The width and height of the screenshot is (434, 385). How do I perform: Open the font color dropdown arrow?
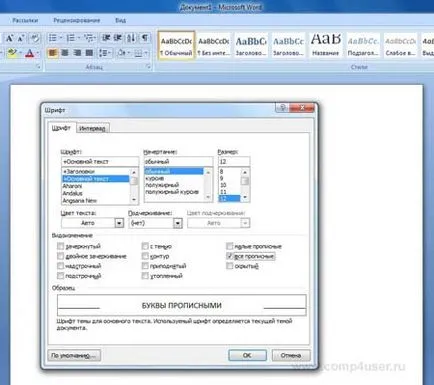[38, 53]
